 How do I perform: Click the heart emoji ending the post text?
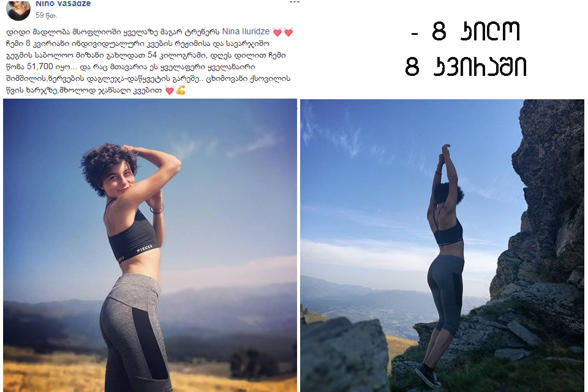(x=170, y=91)
